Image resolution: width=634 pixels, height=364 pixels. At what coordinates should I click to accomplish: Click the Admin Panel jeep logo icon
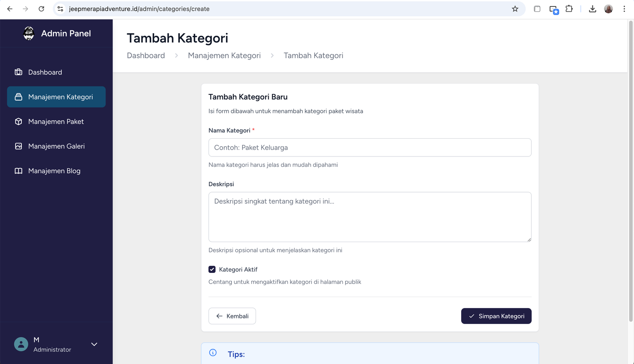click(29, 33)
